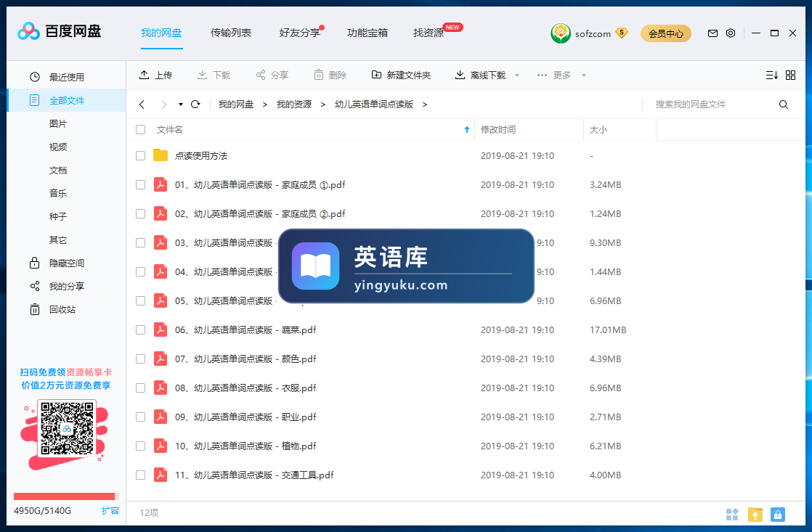Switch to 我的网盘 tab

(x=161, y=33)
